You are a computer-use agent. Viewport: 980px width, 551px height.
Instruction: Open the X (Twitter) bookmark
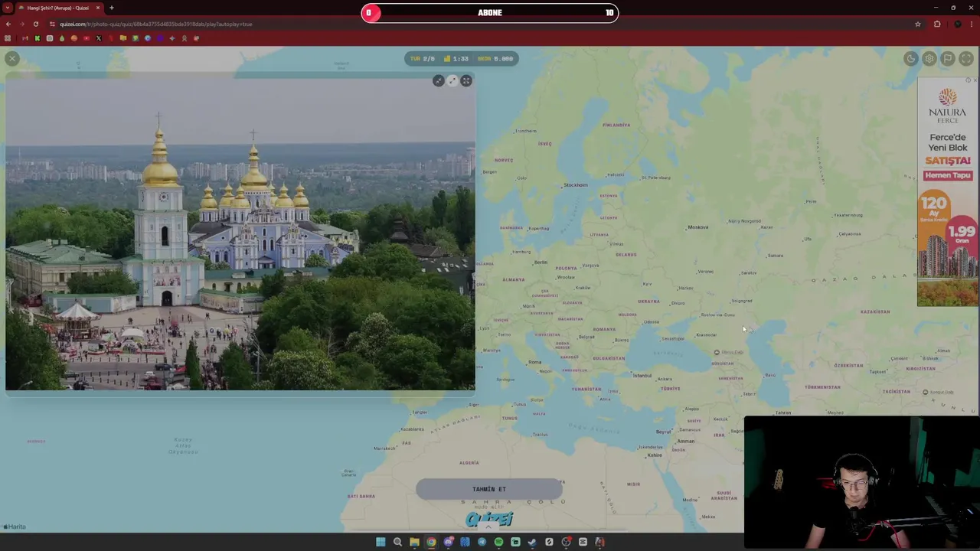pyautogui.click(x=98, y=38)
